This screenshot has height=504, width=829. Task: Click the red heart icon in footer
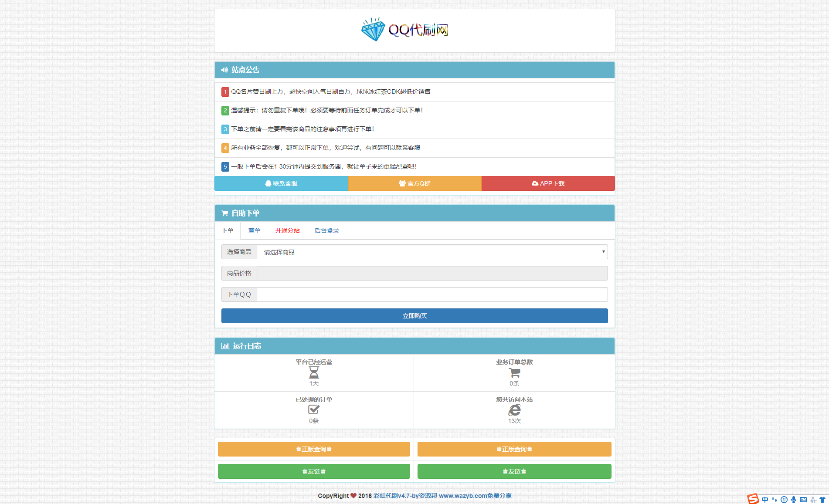coord(353,496)
